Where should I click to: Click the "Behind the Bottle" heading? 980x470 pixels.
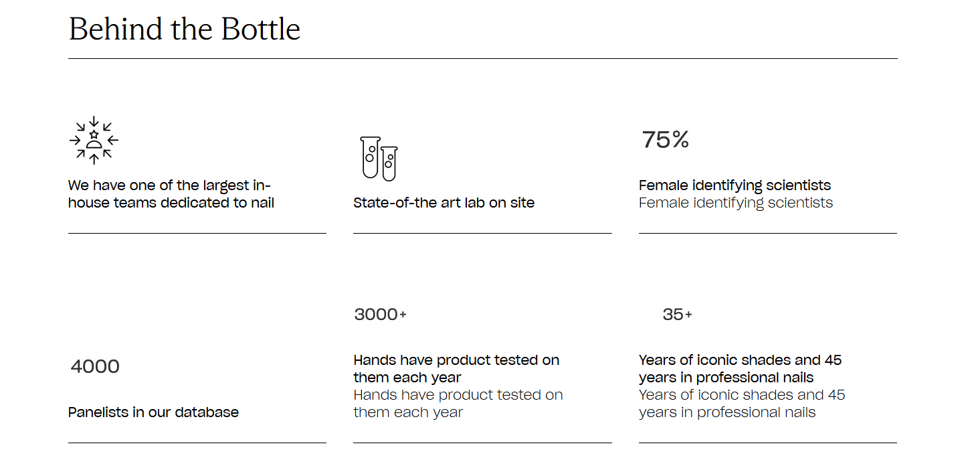185,29
